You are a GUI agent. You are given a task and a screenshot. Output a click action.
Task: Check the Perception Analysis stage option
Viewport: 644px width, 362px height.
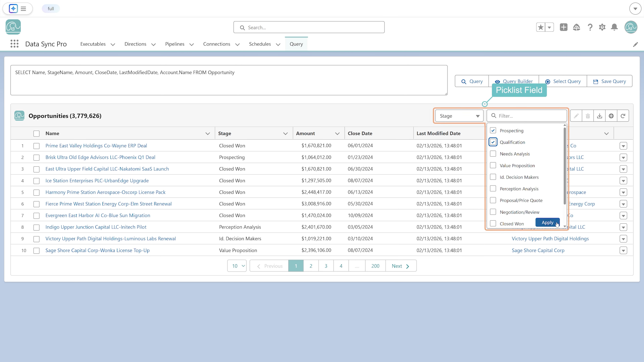point(493,189)
